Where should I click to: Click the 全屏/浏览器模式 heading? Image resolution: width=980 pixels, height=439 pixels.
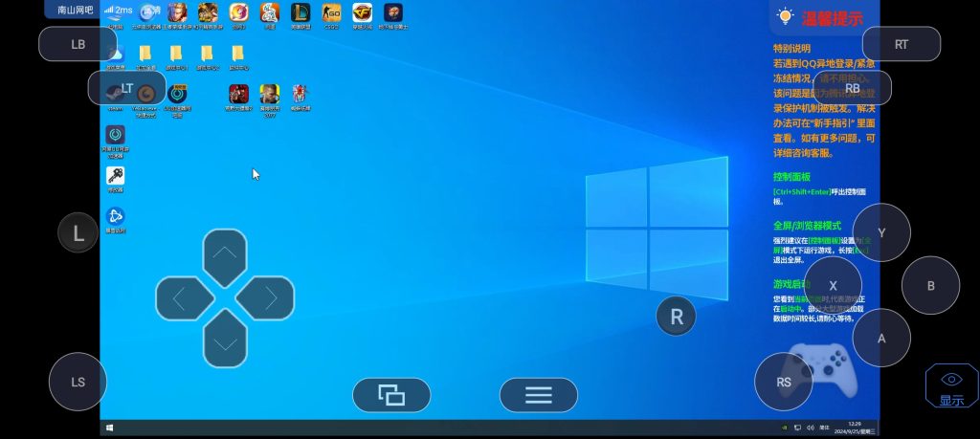[x=808, y=226]
